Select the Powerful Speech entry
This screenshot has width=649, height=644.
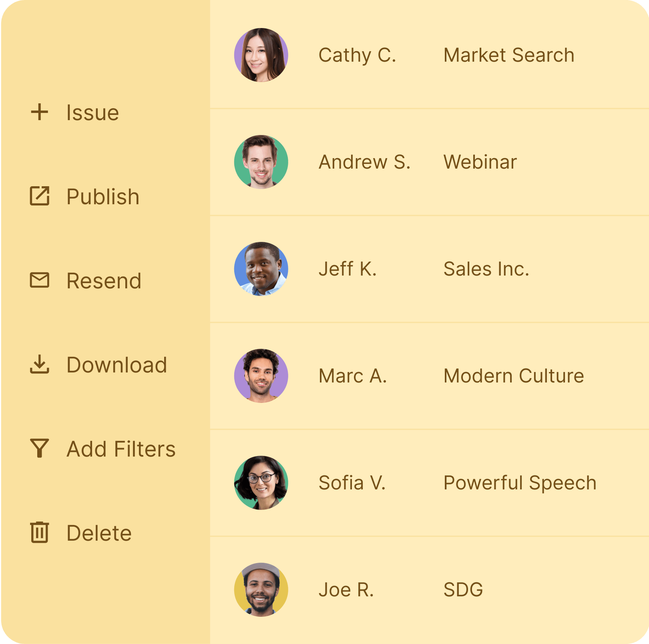(520, 483)
